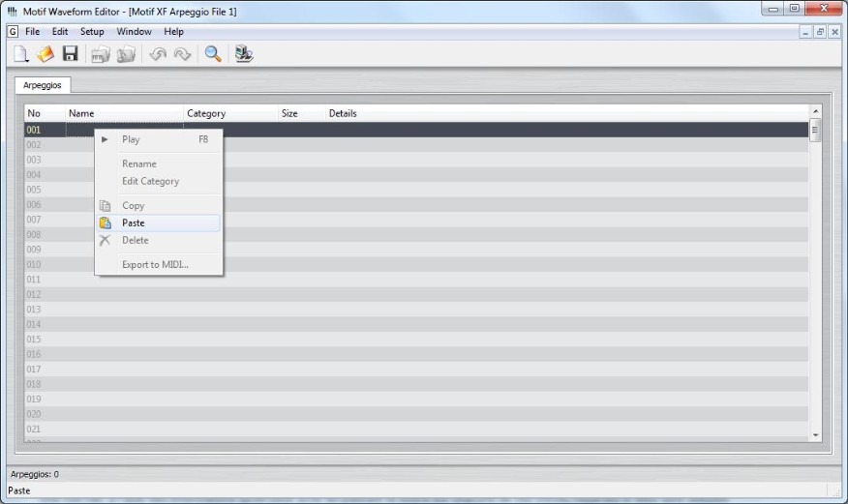The width and height of the screenshot is (848, 504).
Task: Sort by the Name column header
Action: 124,113
